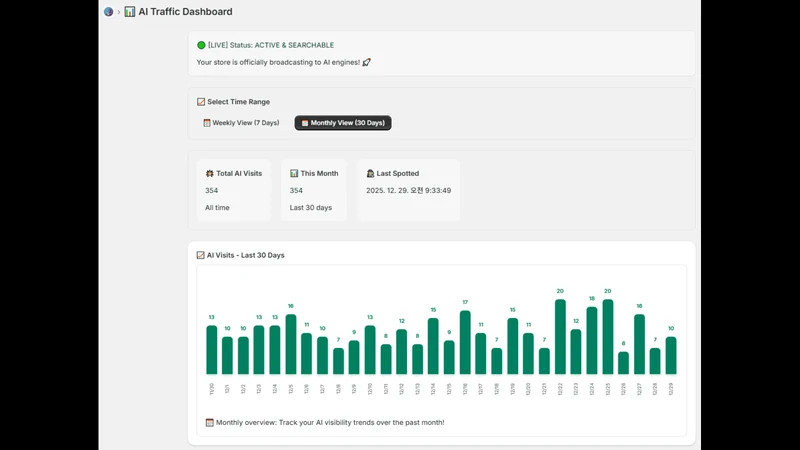Click the chart icon next to Select Time Range
Screen dimensions: 800x450
[201, 102]
